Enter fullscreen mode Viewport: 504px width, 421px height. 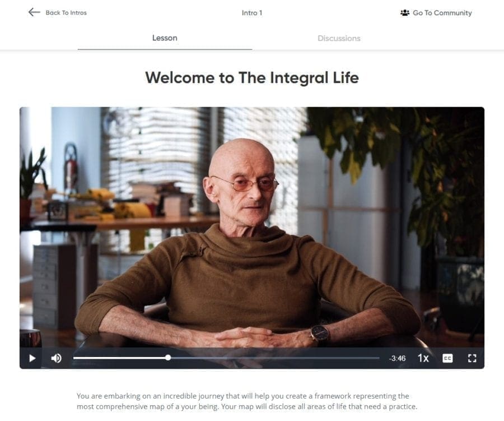pos(472,358)
